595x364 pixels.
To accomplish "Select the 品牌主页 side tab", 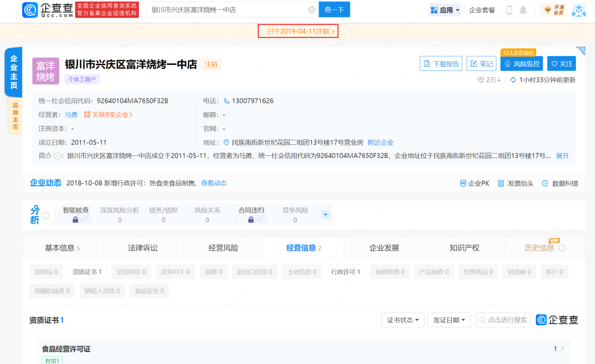I will point(15,116).
